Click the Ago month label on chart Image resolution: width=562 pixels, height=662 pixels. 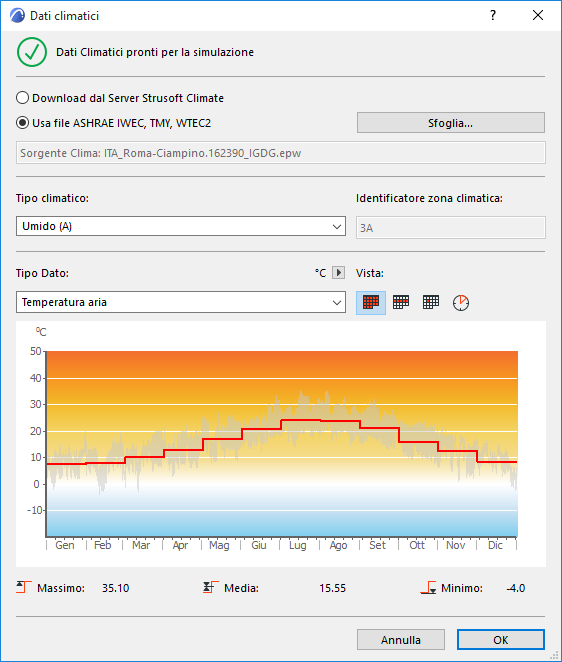click(338, 545)
